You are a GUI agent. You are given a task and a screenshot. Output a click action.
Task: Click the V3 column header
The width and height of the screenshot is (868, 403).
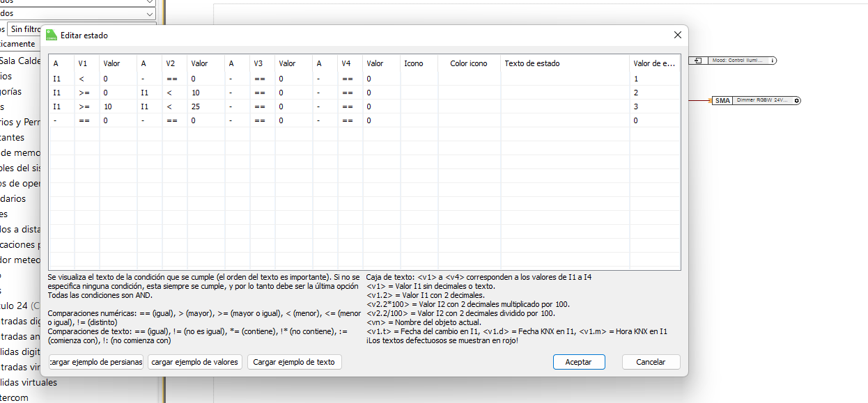point(262,63)
